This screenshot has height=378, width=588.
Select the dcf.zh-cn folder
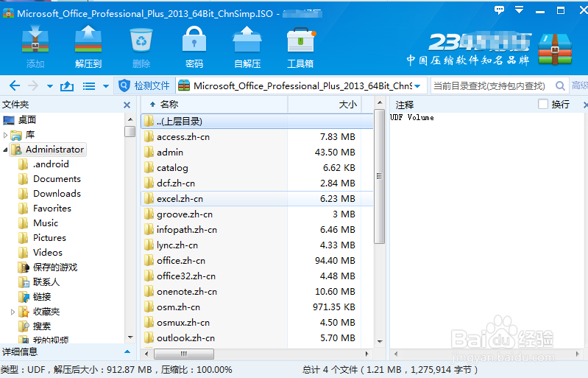(x=257, y=183)
